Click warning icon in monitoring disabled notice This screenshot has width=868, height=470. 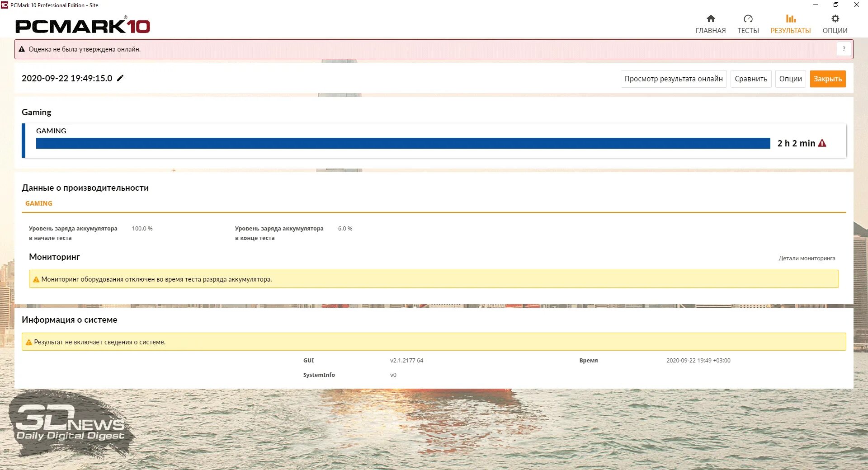click(x=36, y=279)
